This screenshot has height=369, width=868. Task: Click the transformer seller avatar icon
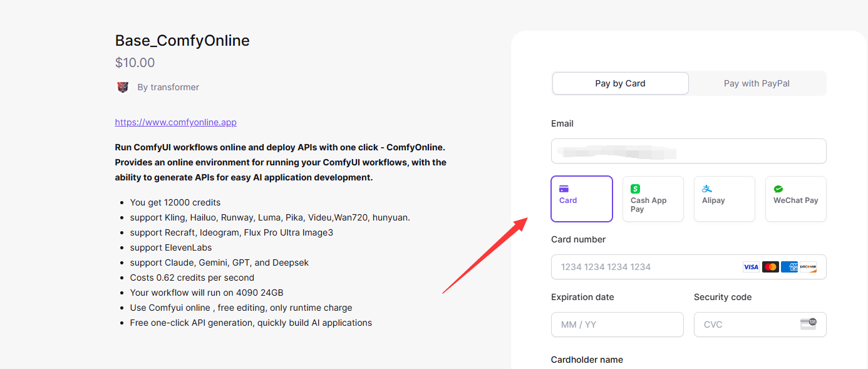pos(123,87)
